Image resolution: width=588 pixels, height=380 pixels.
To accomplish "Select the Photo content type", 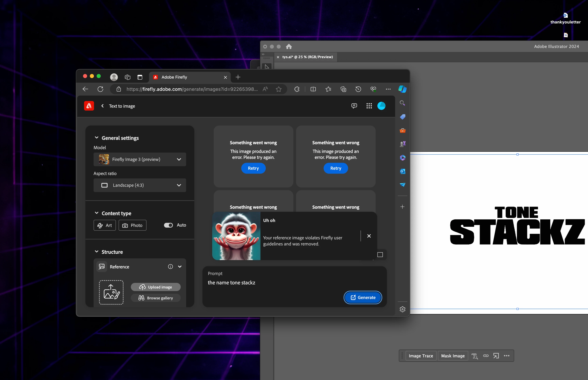I will (132, 225).
